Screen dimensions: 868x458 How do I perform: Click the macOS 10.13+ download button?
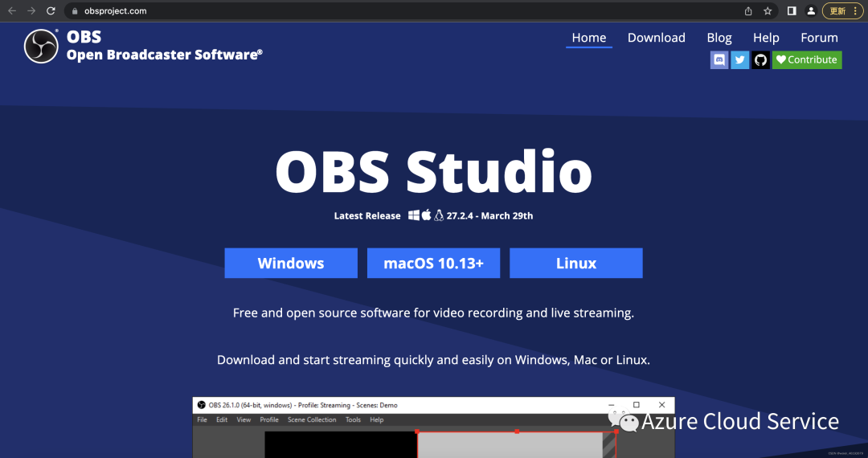(433, 263)
